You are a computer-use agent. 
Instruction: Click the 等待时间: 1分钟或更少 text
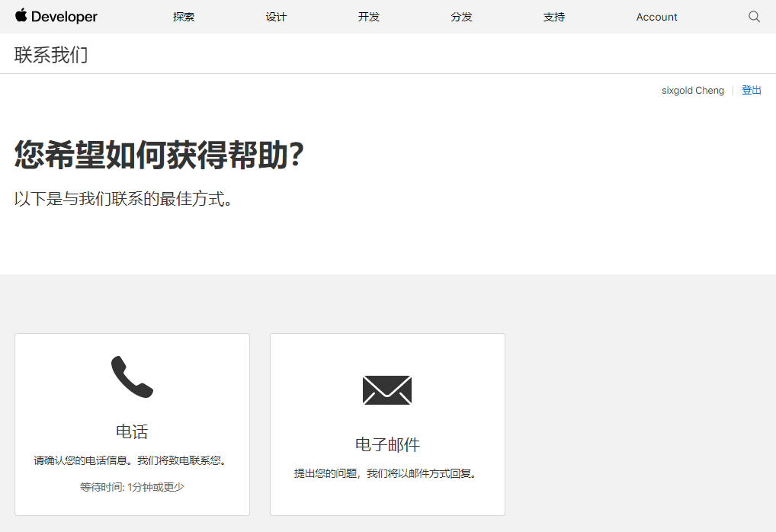click(x=132, y=487)
